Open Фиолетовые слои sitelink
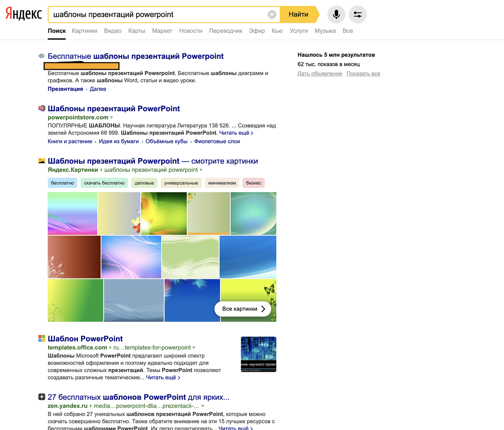 point(217,141)
